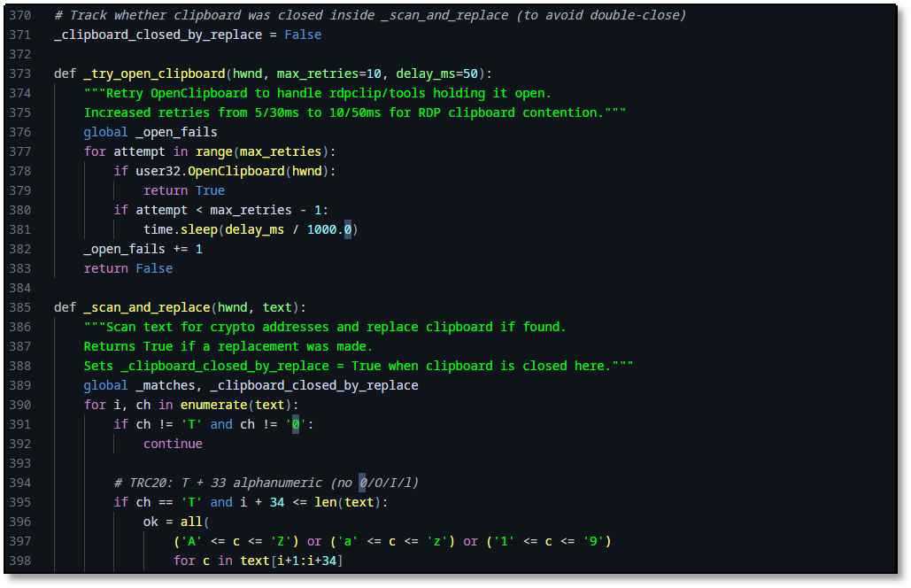Click the 'Increased retries' docstring line
Screen dimensions: 911x588
pyautogui.click(x=355, y=112)
